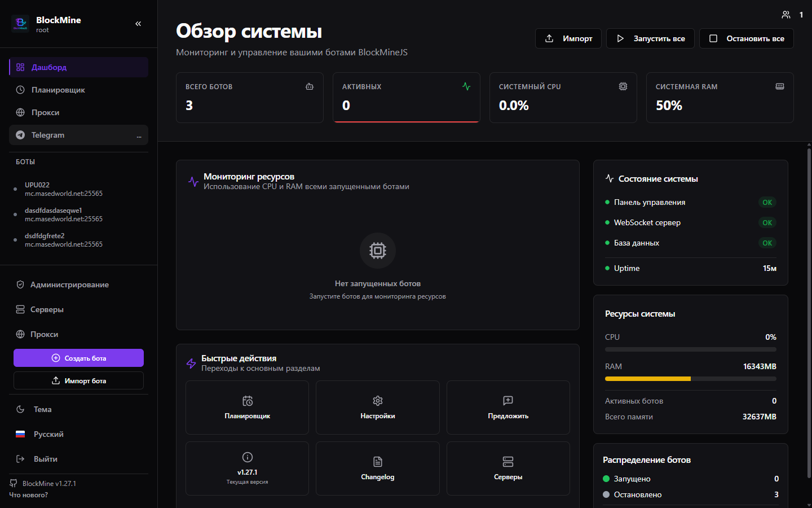
Task: Open Планировщик quick action tile
Action: pos(247,408)
